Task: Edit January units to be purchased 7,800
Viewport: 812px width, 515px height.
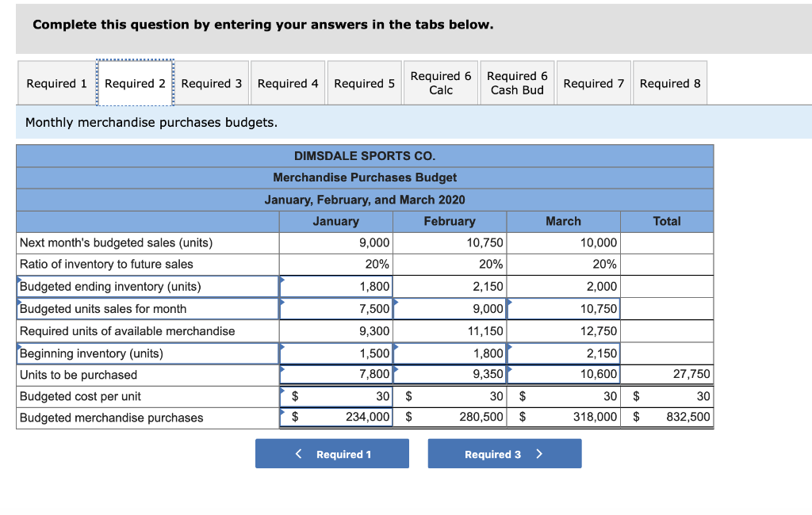Action: click(335, 374)
